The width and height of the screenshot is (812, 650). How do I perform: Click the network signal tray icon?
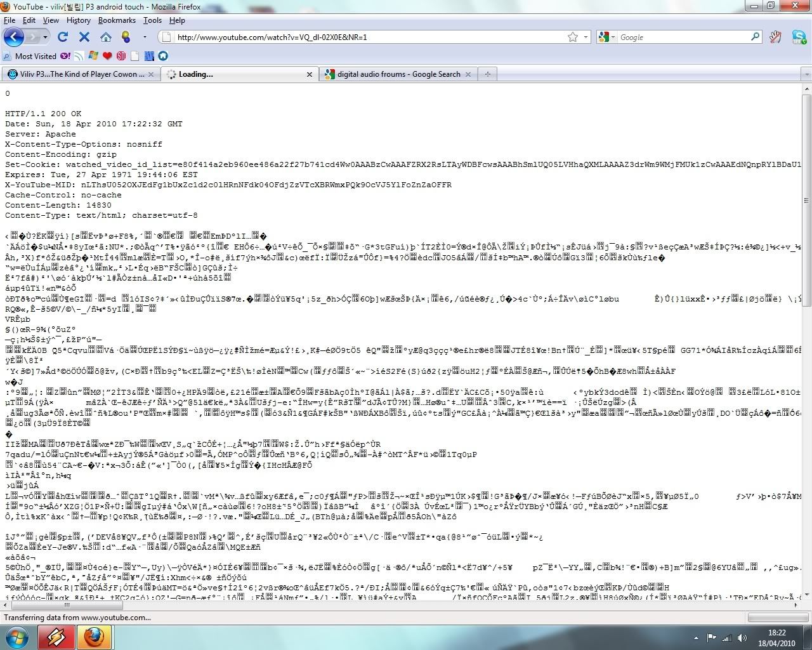pos(726,638)
